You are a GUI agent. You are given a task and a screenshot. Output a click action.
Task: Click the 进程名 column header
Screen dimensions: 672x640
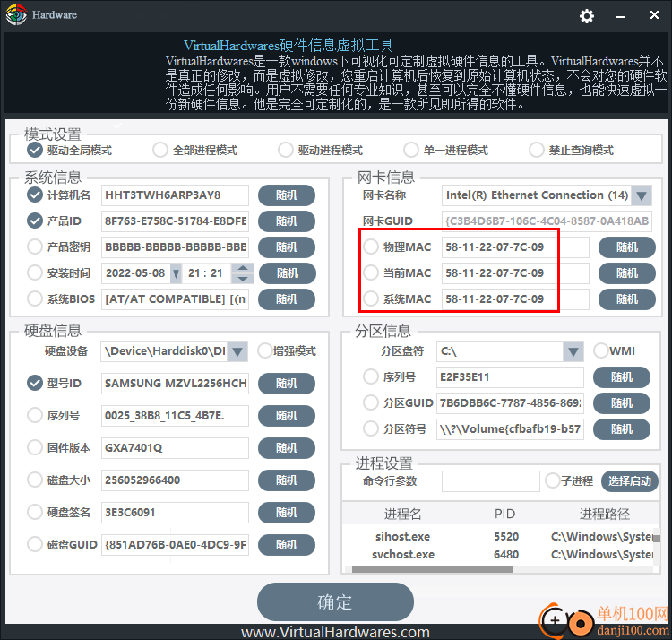coord(402,514)
